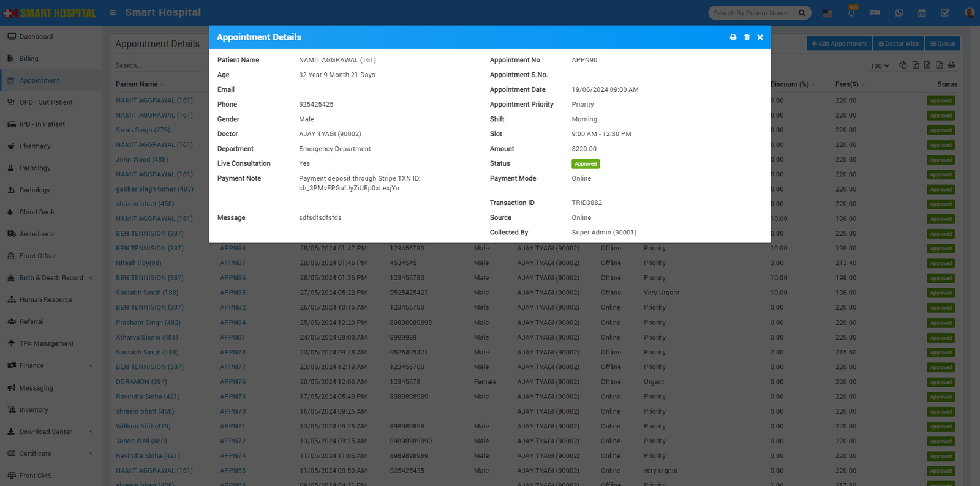Open the bed status icon
Viewport: 980px width, 486px height.
point(875,13)
